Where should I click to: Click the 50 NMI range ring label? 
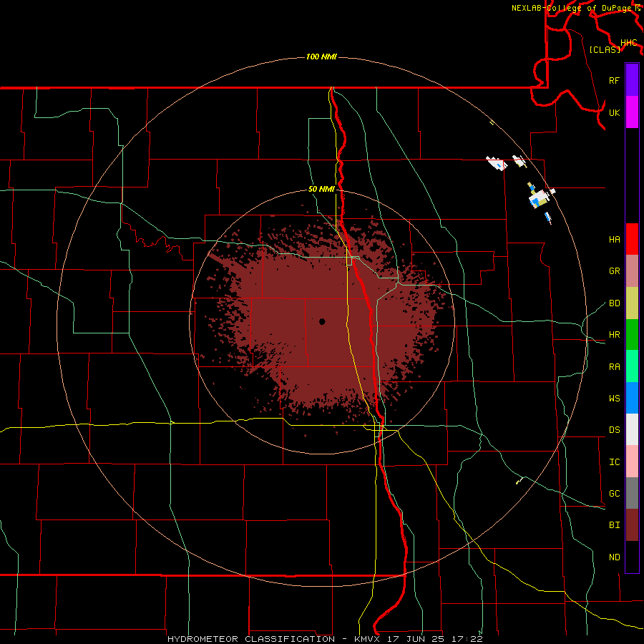click(x=321, y=189)
